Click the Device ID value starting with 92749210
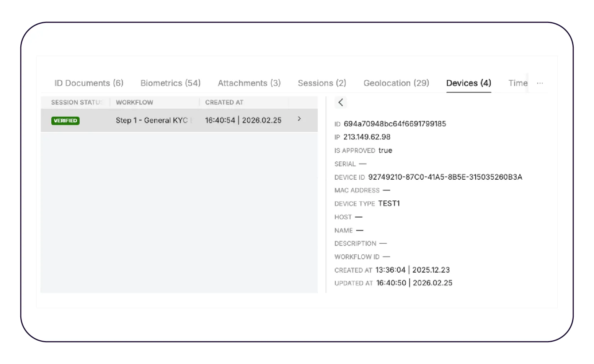594x364 pixels. [x=445, y=177]
